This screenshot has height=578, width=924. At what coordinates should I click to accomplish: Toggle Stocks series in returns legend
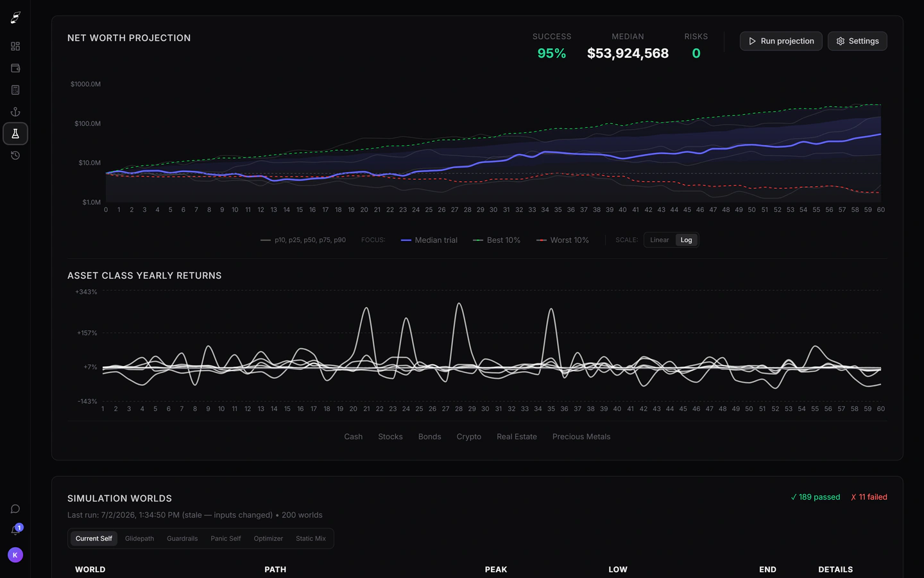point(390,437)
